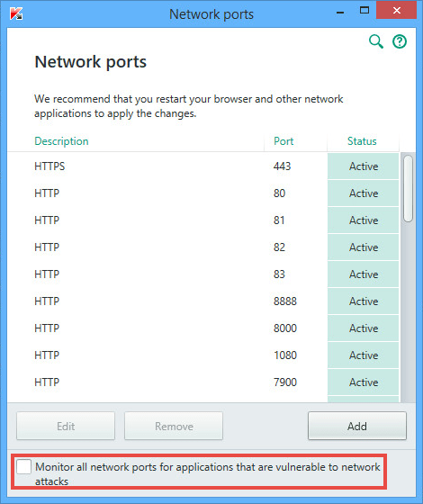
Task: Open help via question mark icon
Action: pyautogui.click(x=400, y=41)
